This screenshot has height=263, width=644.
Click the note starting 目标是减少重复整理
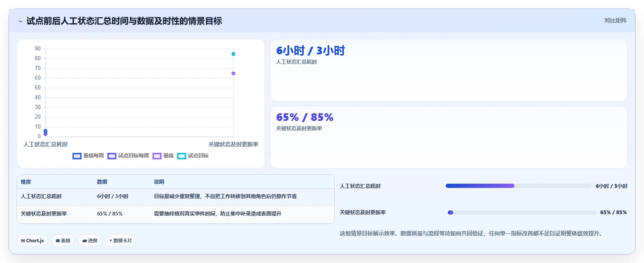pyautogui.click(x=225, y=196)
